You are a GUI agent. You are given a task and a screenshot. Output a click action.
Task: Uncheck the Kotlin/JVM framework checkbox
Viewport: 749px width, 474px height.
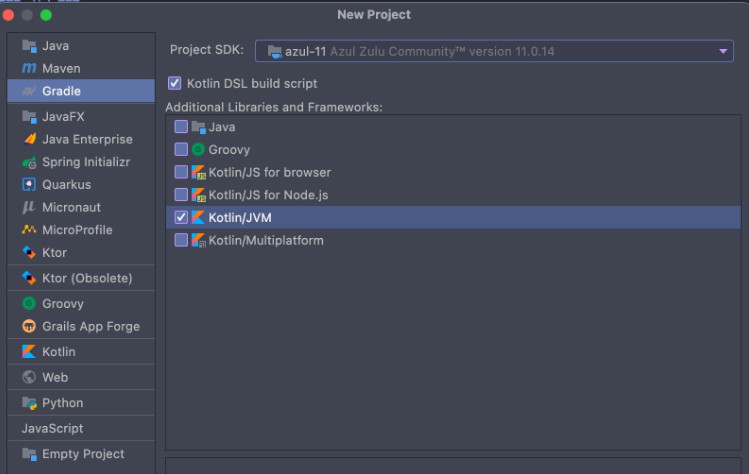pyautogui.click(x=181, y=217)
